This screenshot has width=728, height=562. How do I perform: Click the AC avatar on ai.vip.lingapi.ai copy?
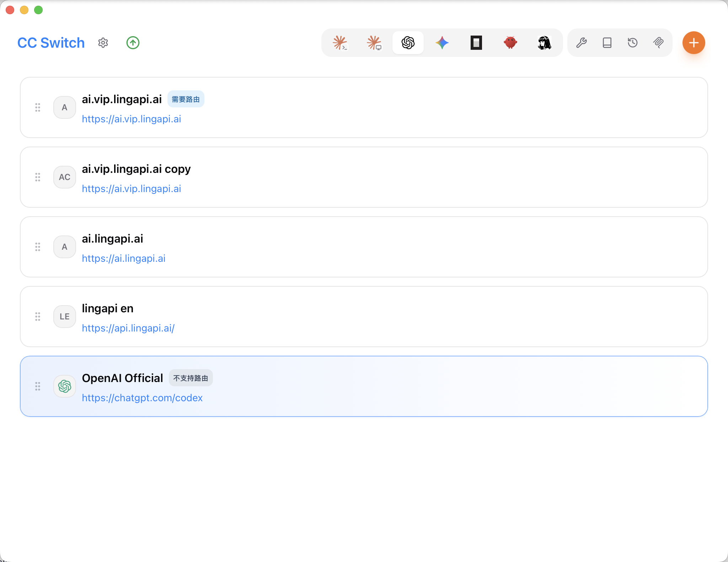click(65, 177)
